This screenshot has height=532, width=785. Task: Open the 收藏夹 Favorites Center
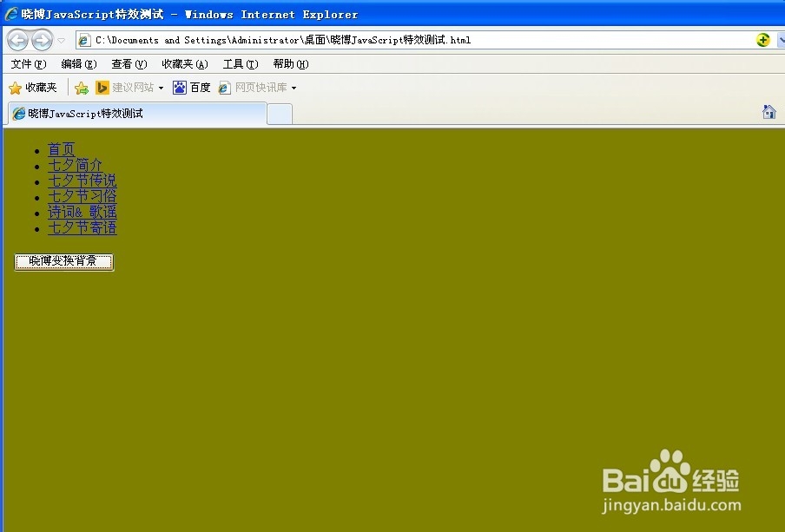point(33,87)
